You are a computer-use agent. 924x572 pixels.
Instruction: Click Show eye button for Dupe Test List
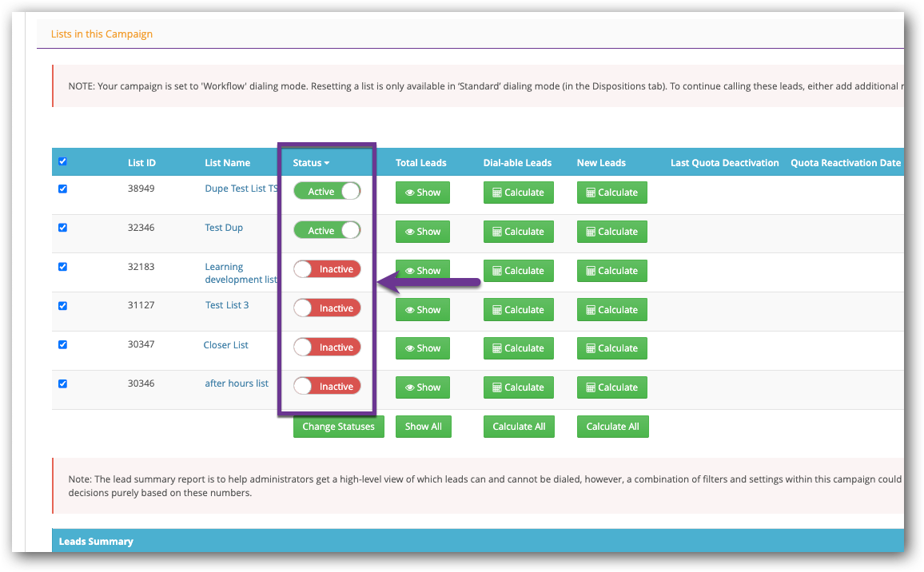(x=423, y=193)
